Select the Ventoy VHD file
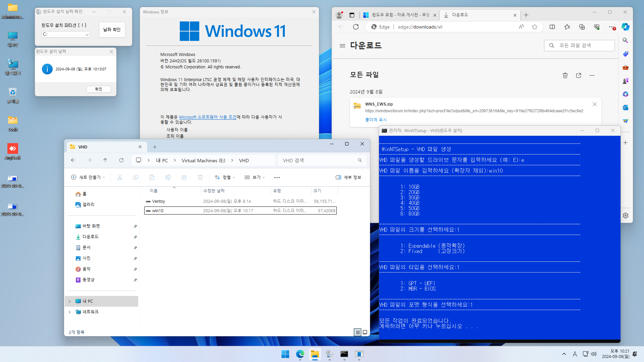The height and width of the screenshot is (362, 644). tap(240, 201)
